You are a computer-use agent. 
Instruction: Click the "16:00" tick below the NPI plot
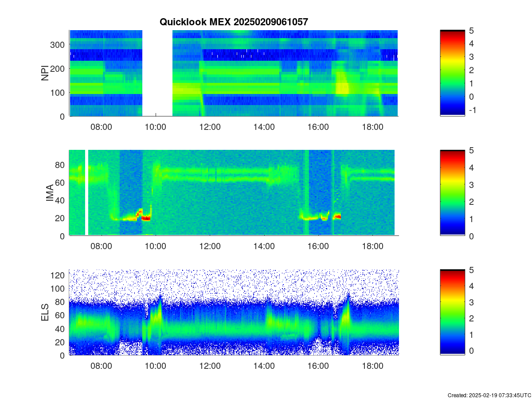(318, 127)
